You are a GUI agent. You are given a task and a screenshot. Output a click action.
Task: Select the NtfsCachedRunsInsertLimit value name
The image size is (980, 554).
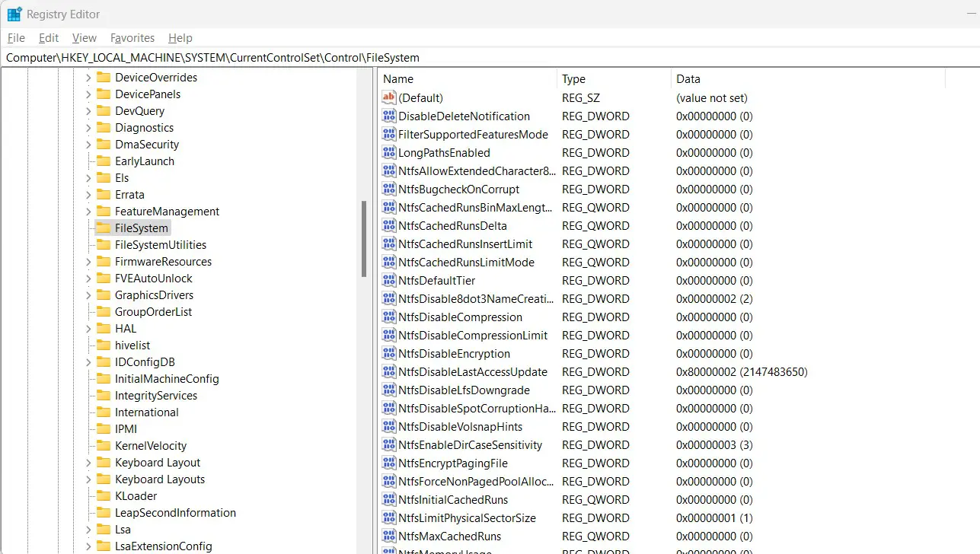click(465, 244)
